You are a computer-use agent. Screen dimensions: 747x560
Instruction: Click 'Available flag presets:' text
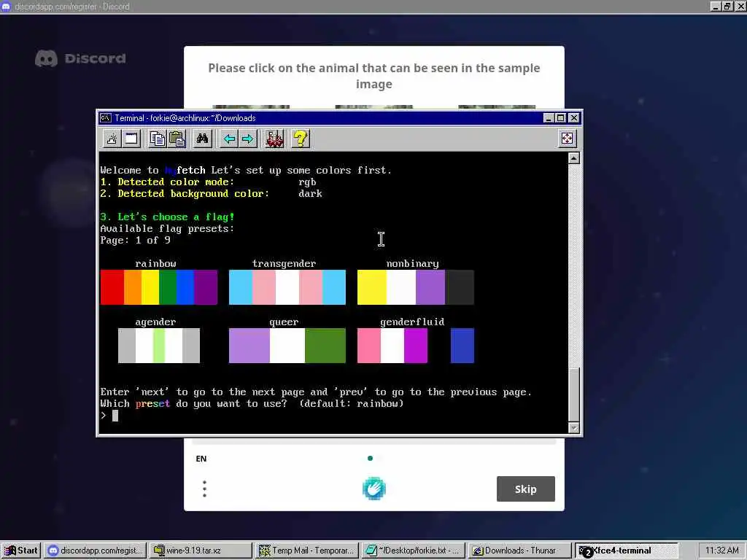pyautogui.click(x=167, y=228)
